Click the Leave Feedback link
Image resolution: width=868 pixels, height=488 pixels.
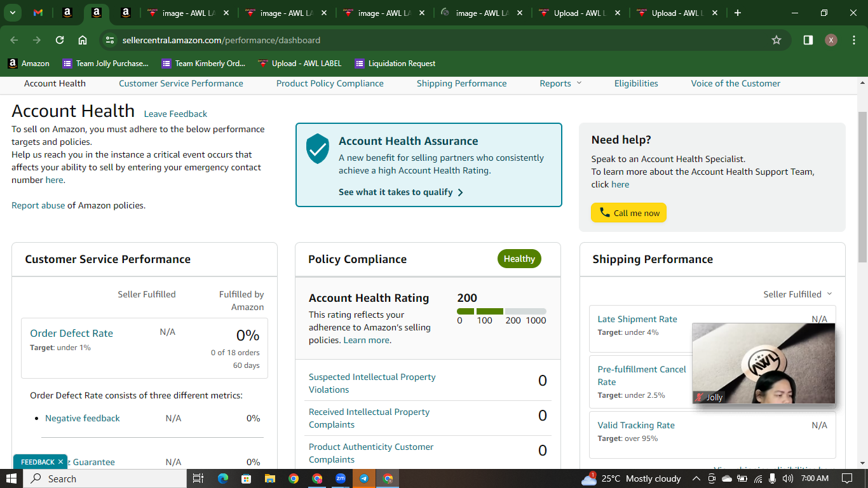[175, 114]
